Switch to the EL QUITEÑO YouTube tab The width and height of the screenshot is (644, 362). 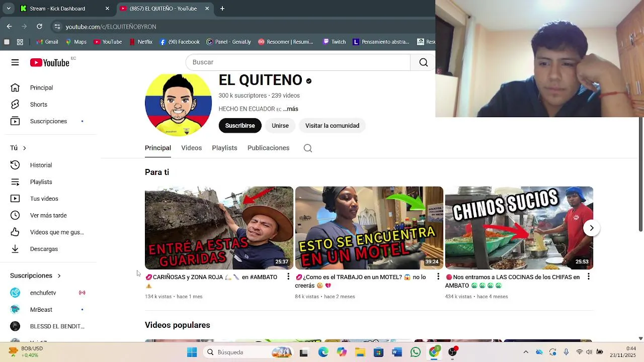164,9
